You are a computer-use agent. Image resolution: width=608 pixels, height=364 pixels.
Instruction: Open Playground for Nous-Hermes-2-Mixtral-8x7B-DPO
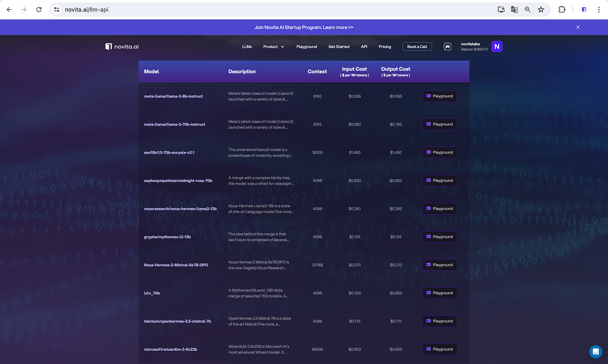point(440,265)
